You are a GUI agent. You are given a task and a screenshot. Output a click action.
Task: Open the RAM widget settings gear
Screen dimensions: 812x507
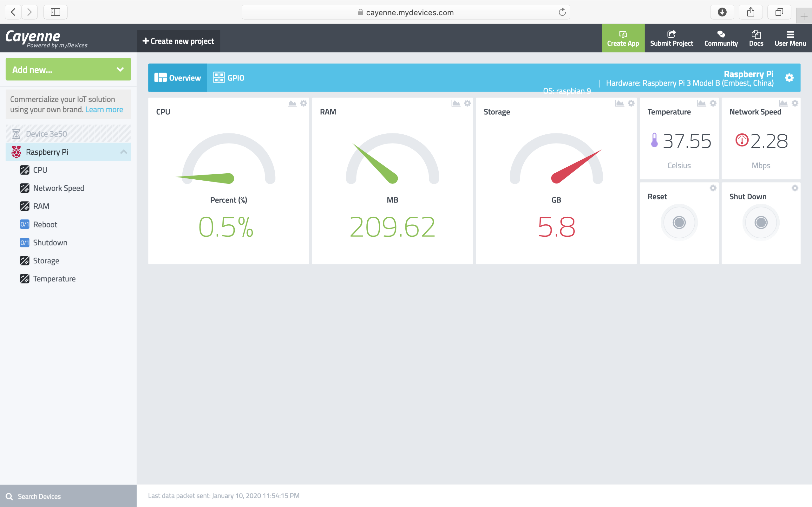(468, 103)
